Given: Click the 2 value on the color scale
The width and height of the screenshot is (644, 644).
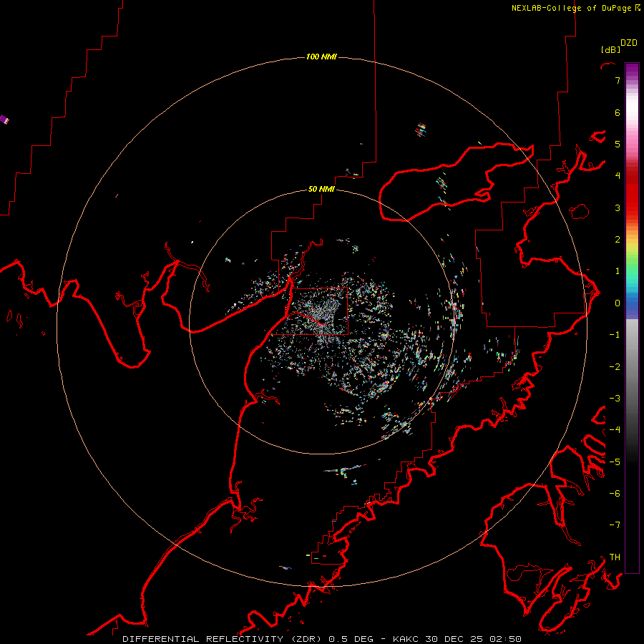Looking at the screenshot, I should tap(618, 240).
